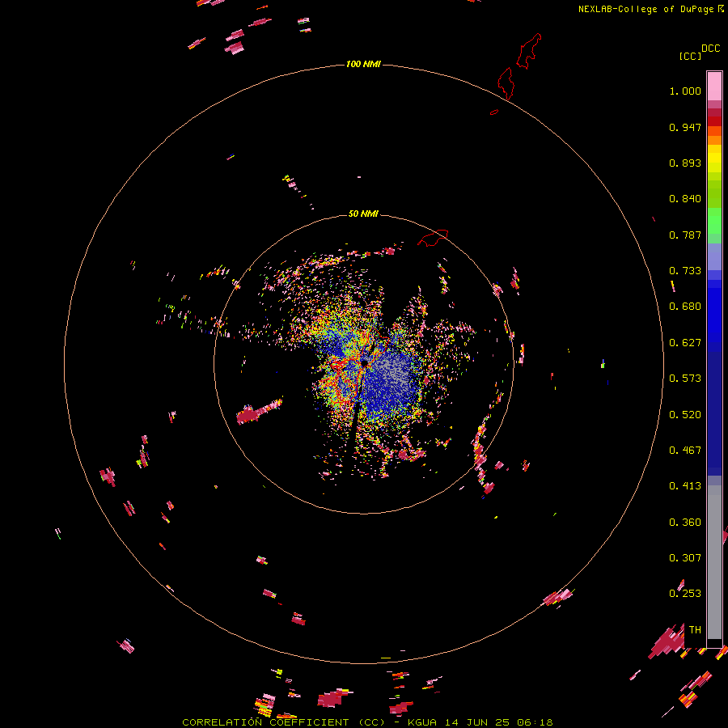Select the 0.733 legend value

pyautogui.click(x=685, y=271)
